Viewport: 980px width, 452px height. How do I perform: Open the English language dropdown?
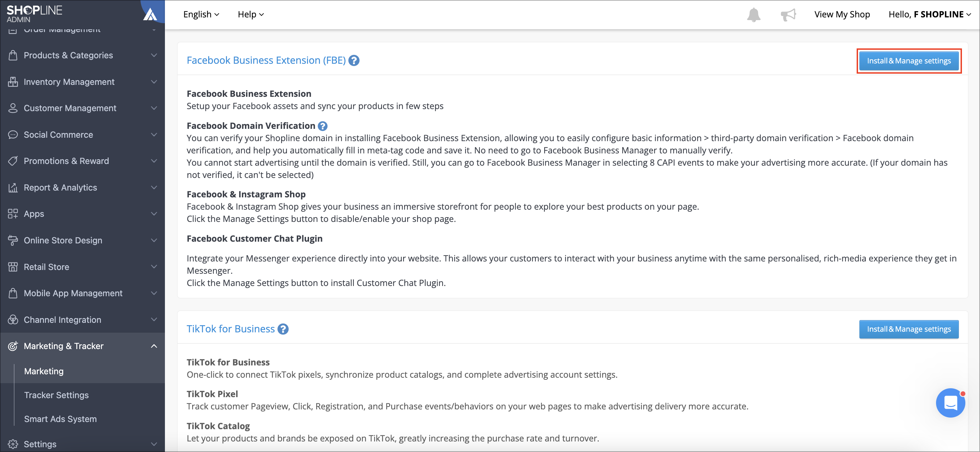click(201, 14)
